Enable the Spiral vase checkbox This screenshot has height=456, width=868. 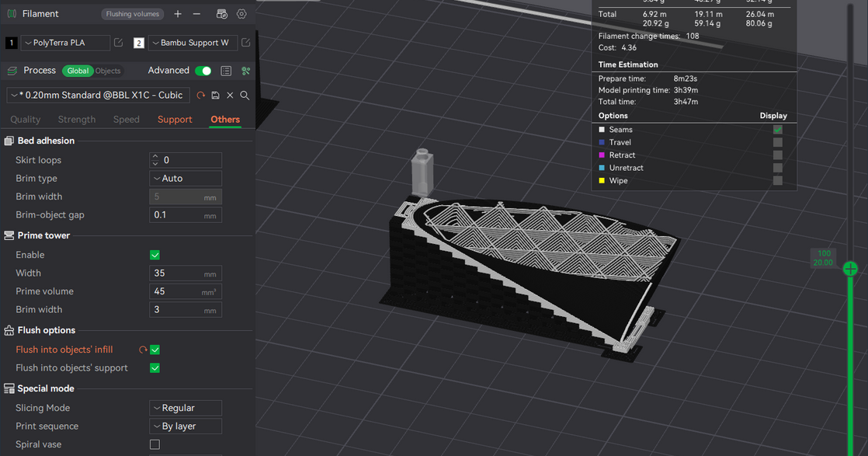tap(155, 444)
